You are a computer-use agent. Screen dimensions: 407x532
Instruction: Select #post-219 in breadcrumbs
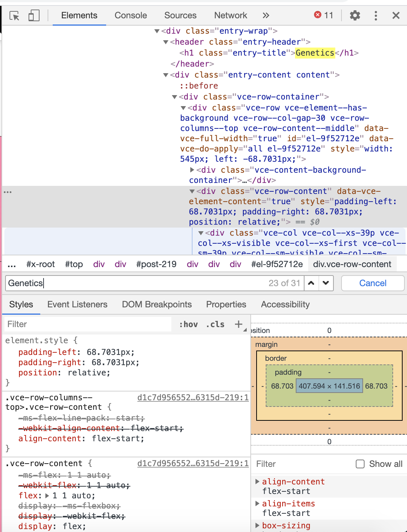156,264
